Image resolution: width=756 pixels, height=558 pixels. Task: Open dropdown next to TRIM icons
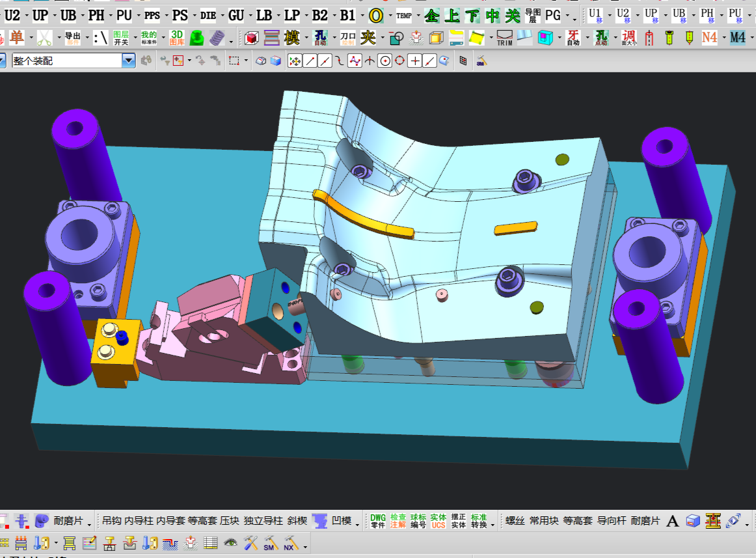560,37
